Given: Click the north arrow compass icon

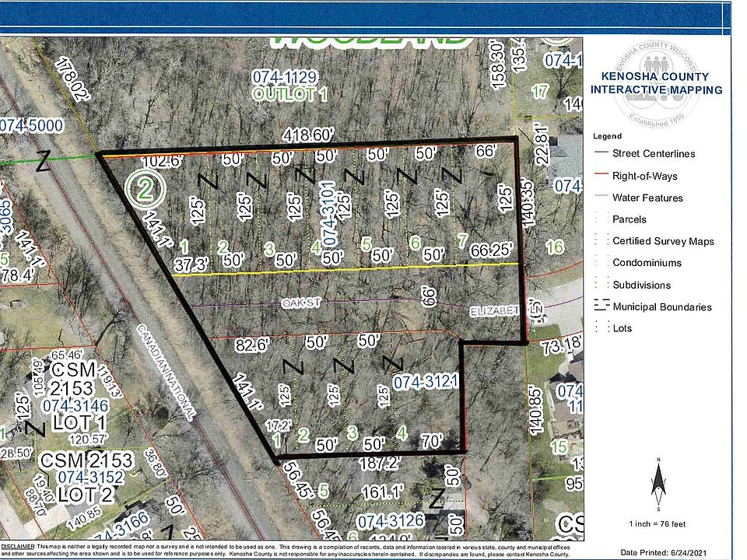Looking at the screenshot, I should 658,485.
